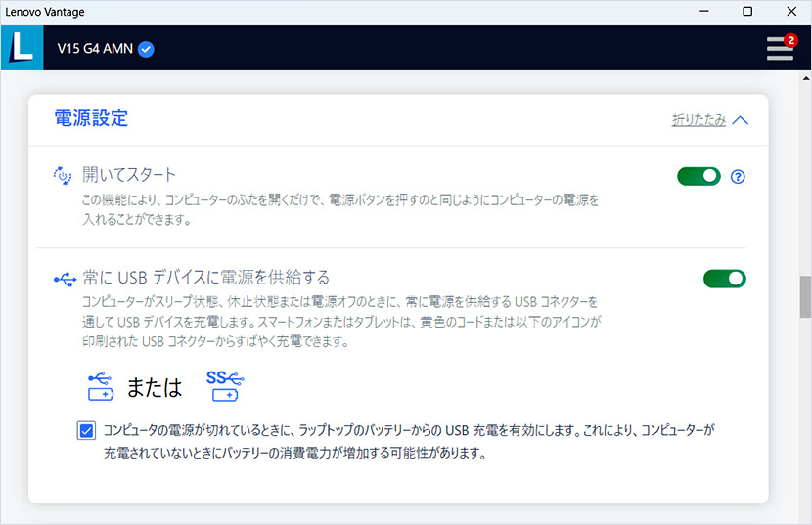Viewport: 812px width, 525px height.
Task: Disable the 開いてスタート toggle switch
Action: pos(699,176)
